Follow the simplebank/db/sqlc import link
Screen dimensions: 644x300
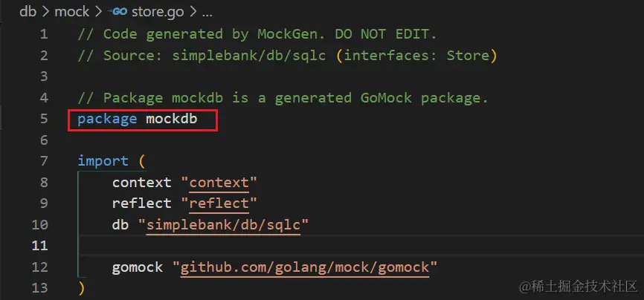(223, 225)
